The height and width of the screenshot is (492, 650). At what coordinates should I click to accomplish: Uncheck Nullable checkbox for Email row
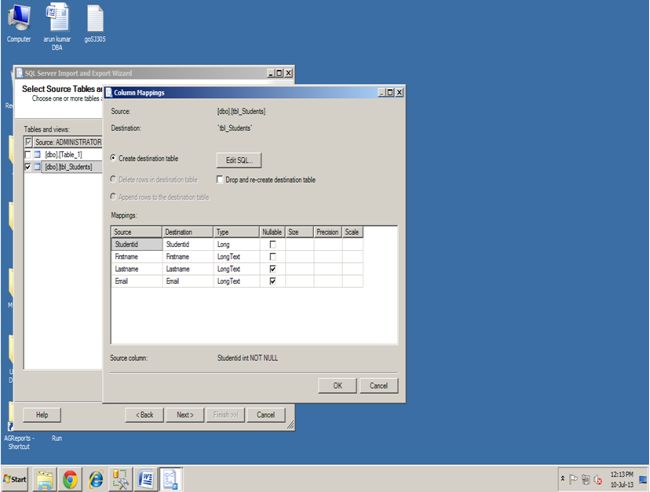pos(272,281)
